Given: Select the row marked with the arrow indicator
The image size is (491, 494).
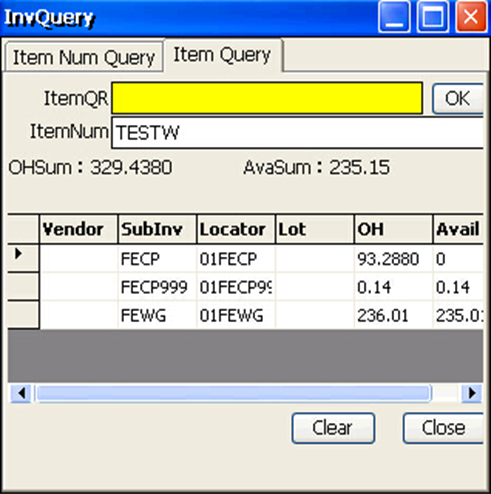Looking at the screenshot, I should pyautogui.click(x=23, y=257).
